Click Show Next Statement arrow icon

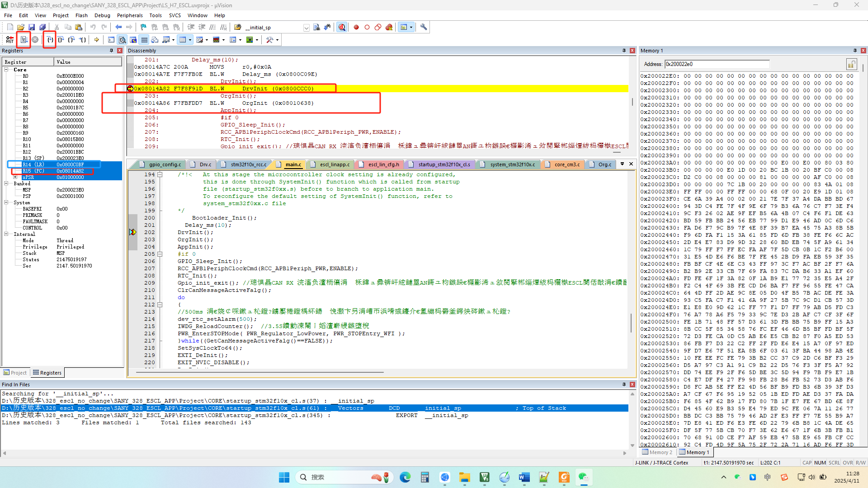[96, 40]
